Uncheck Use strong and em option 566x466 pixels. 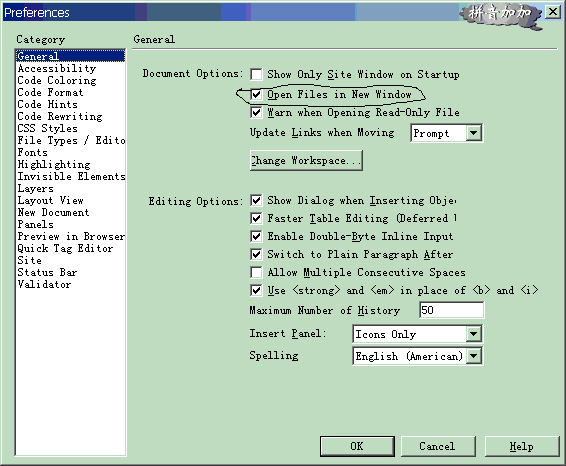click(x=256, y=290)
